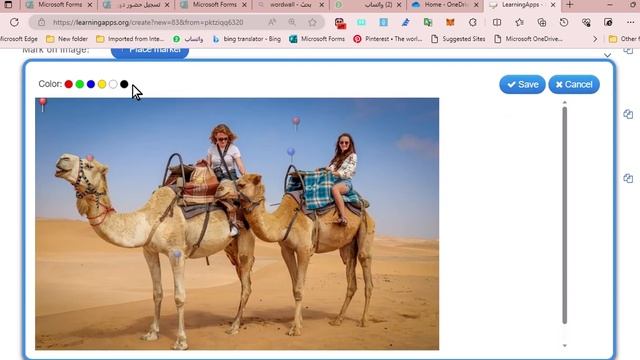Open Read aloud in address bar

click(x=272, y=22)
